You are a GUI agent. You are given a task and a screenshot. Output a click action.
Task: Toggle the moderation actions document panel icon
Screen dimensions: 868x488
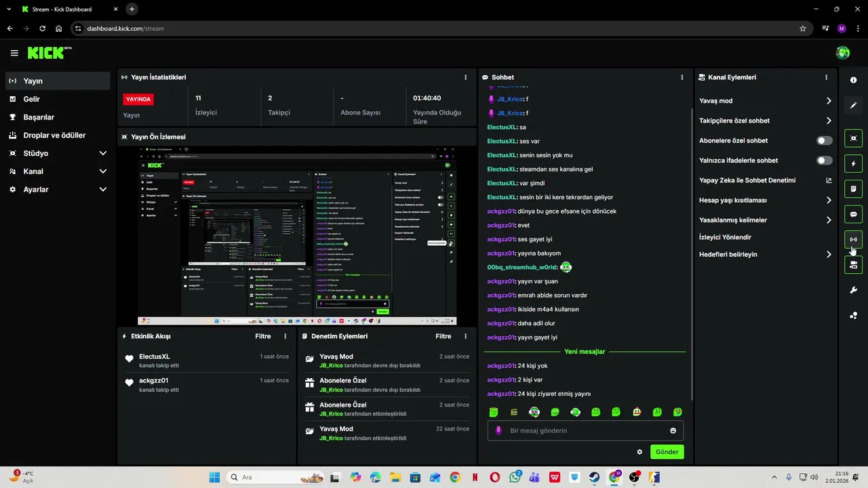tap(853, 188)
